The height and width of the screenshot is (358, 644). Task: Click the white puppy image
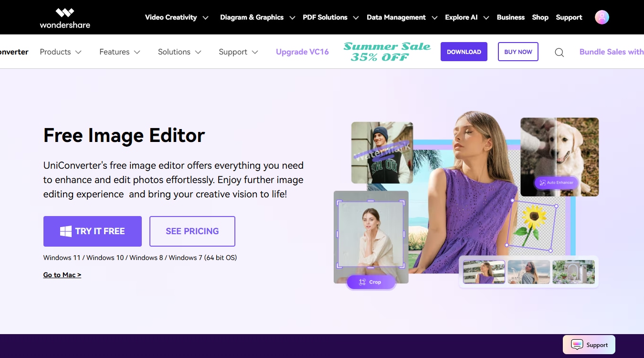(560, 157)
